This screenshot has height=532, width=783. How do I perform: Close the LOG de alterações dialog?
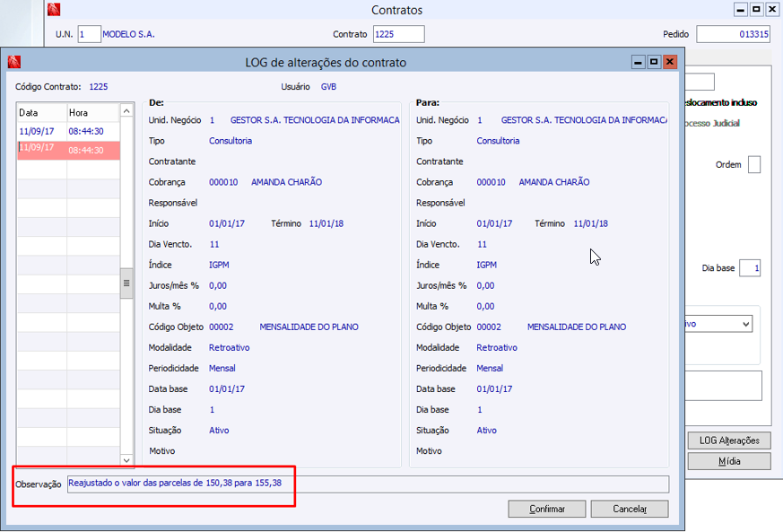coord(670,62)
